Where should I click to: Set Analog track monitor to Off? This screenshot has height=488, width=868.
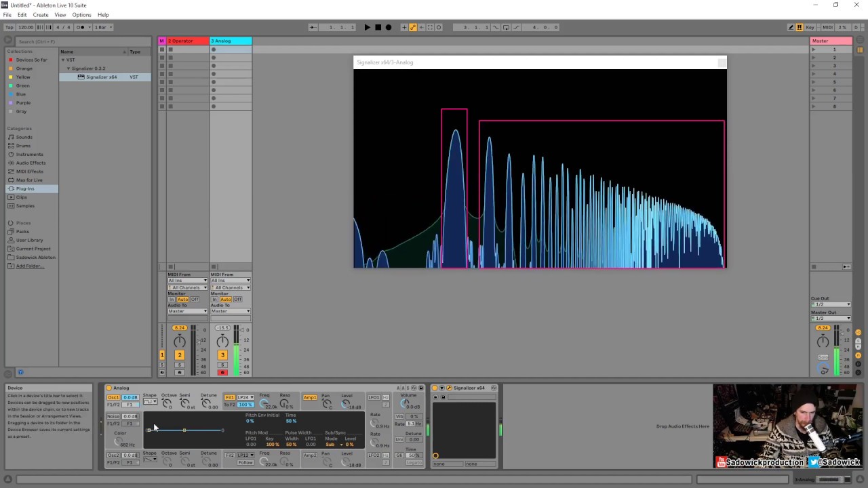pyautogui.click(x=237, y=300)
